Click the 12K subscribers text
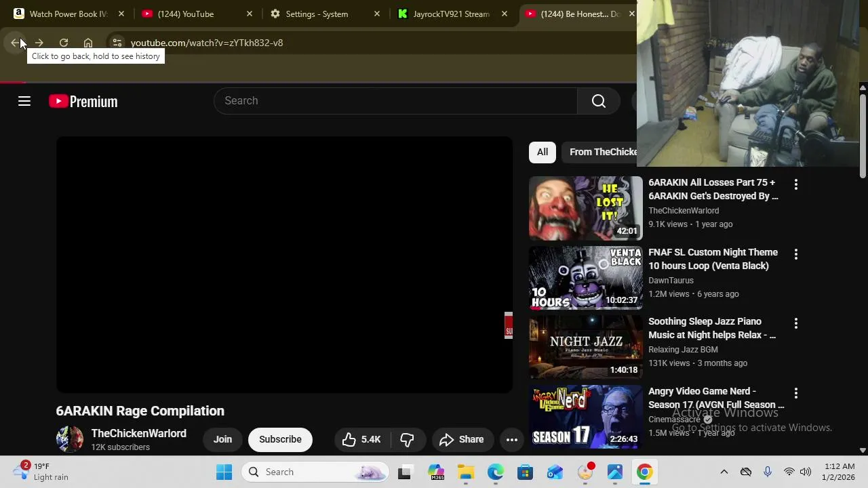Image resolution: width=868 pixels, height=488 pixels. [x=121, y=447]
